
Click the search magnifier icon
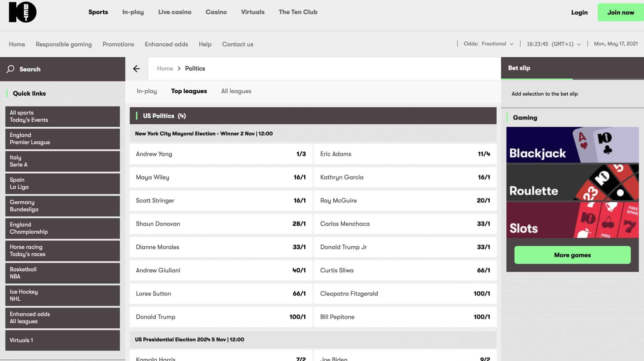tap(11, 69)
